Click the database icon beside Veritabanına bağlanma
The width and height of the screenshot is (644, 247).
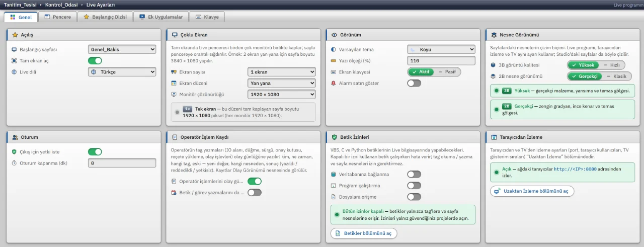click(333, 175)
